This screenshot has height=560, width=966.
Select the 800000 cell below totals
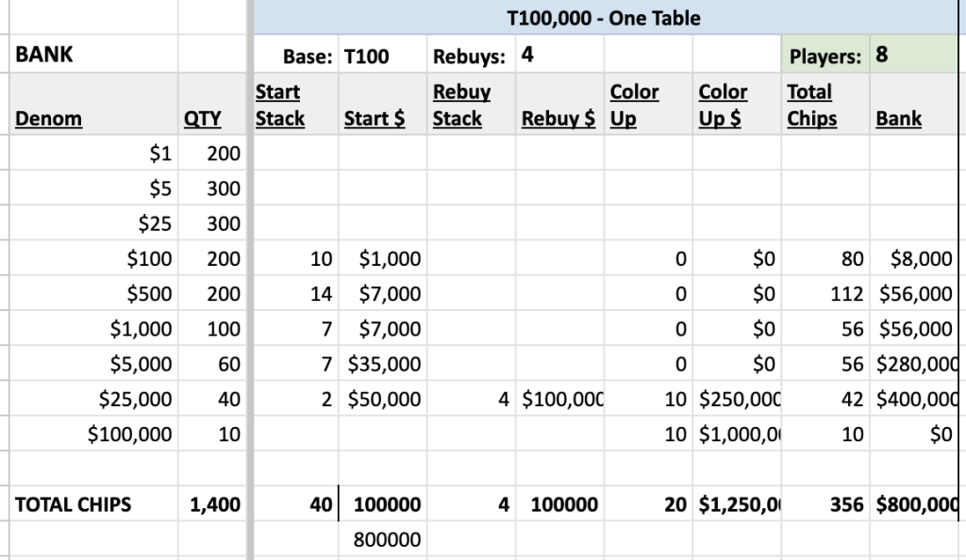(382, 539)
